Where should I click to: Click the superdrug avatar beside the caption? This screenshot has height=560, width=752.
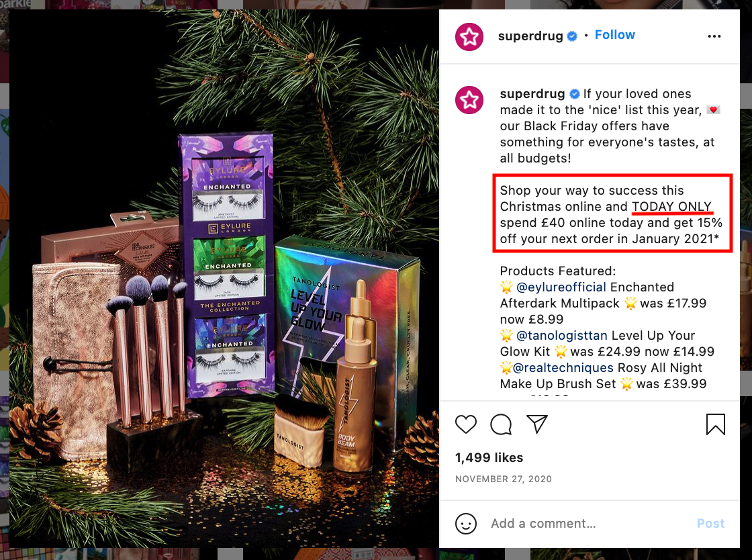[469, 100]
